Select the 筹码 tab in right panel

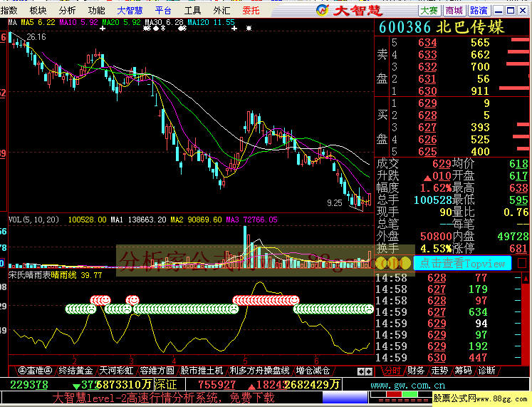(x=464, y=371)
